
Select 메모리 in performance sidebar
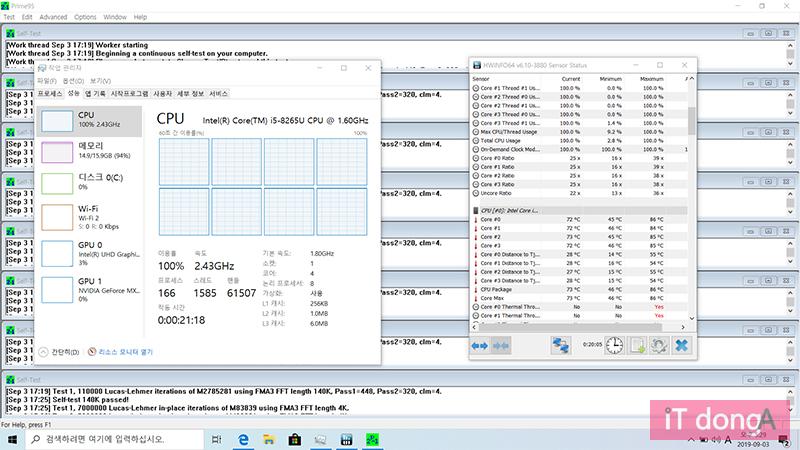[x=89, y=152]
